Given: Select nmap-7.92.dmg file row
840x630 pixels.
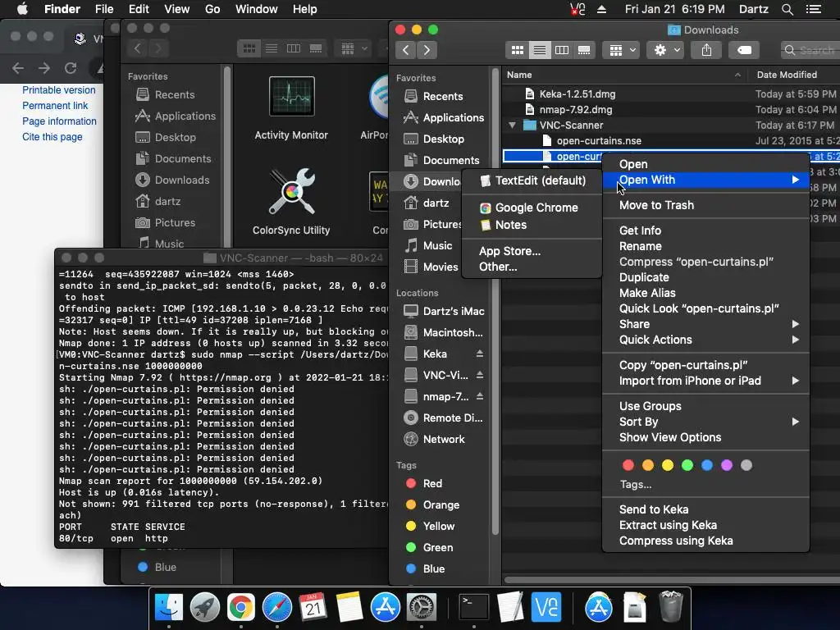Looking at the screenshot, I should [671, 109].
